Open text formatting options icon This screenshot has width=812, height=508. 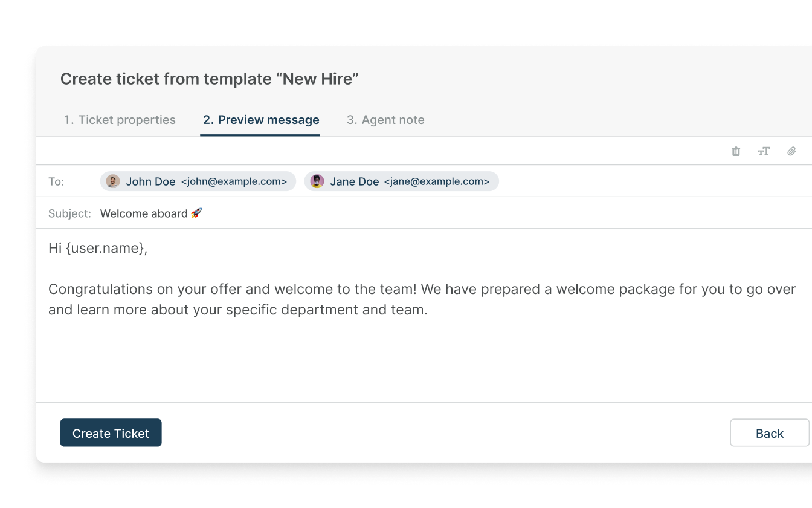pyautogui.click(x=764, y=151)
